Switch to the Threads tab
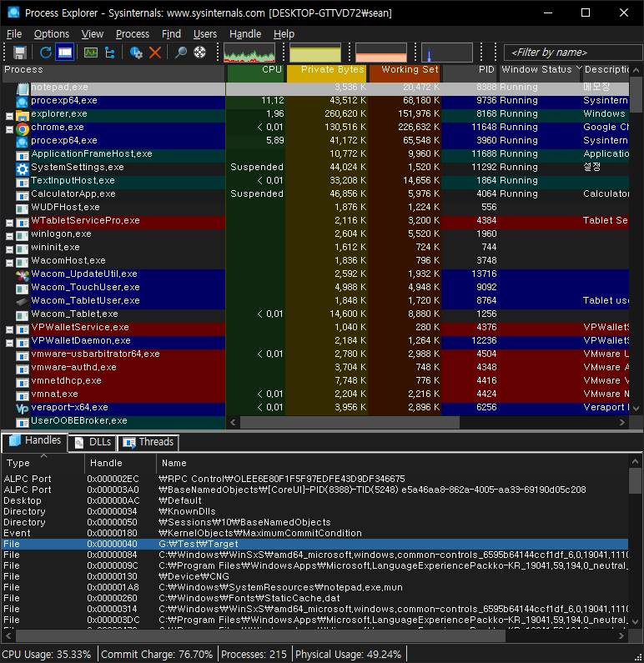644x663 pixels. [x=148, y=442]
